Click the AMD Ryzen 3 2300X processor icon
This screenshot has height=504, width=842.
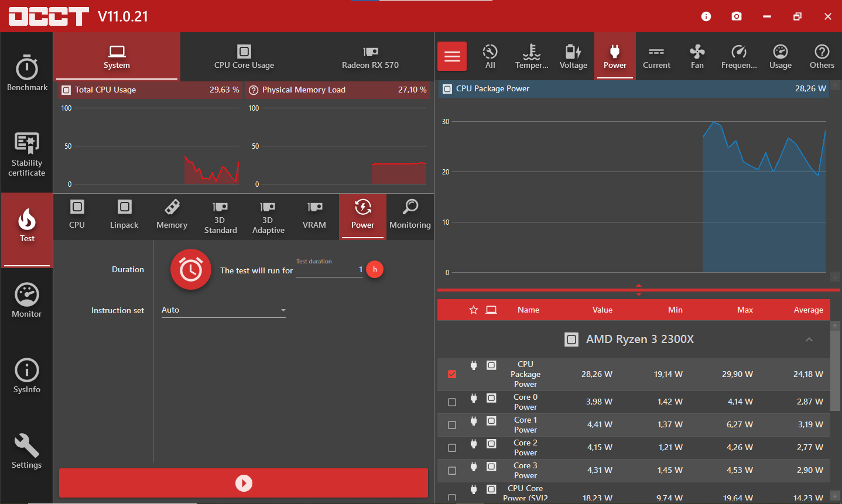(571, 340)
